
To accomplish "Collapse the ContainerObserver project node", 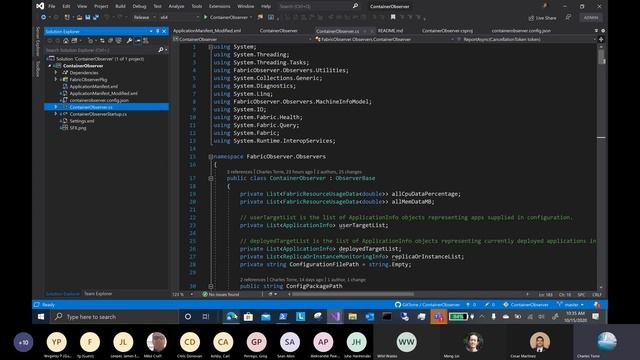I will pyautogui.click(x=50, y=66).
